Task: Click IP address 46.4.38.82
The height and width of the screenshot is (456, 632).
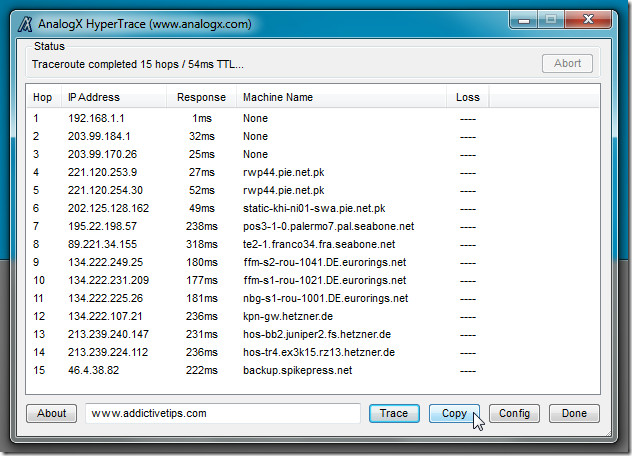Action: click(94, 371)
